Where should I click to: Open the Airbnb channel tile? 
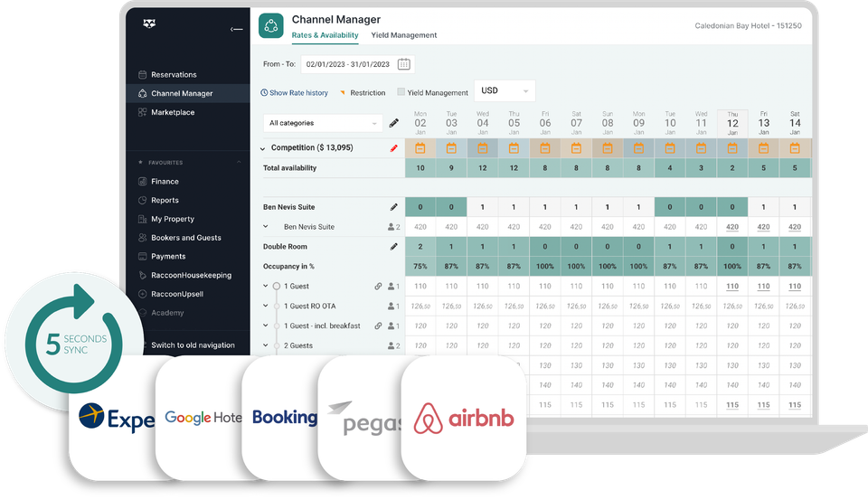(464, 419)
